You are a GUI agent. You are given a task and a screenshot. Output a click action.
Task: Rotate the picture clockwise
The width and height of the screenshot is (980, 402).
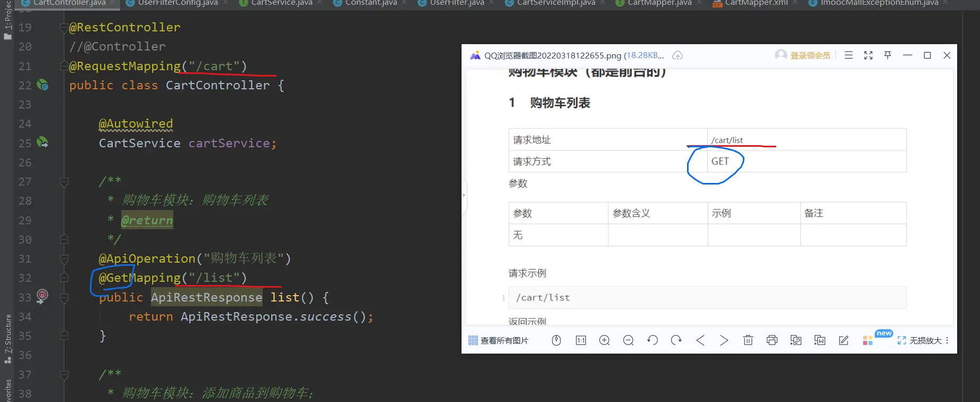click(676, 340)
